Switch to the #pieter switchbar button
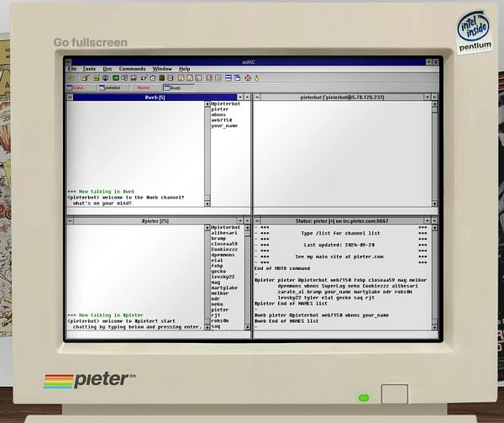This screenshot has width=504, height=423. pyautogui.click(x=146, y=87)
